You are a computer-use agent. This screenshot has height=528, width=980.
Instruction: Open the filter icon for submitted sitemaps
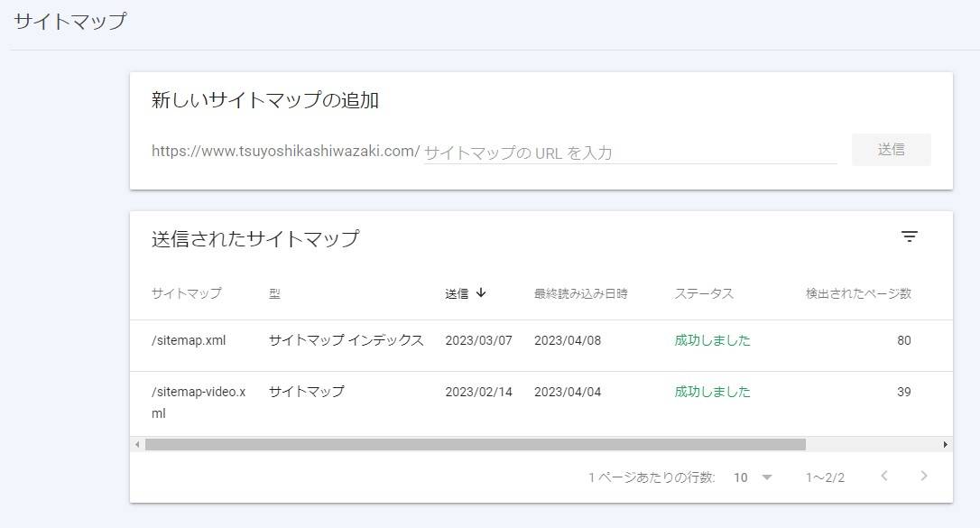[910, 237]
